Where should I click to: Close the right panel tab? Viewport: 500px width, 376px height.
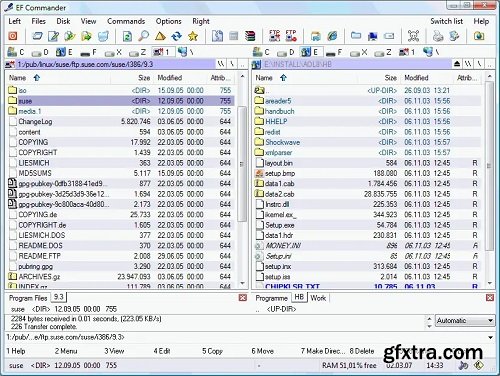click(490, 298)
